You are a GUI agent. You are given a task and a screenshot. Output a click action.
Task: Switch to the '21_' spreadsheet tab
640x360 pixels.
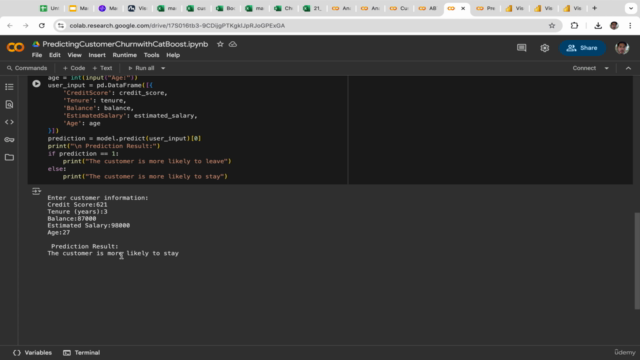[x=312, y=8]
